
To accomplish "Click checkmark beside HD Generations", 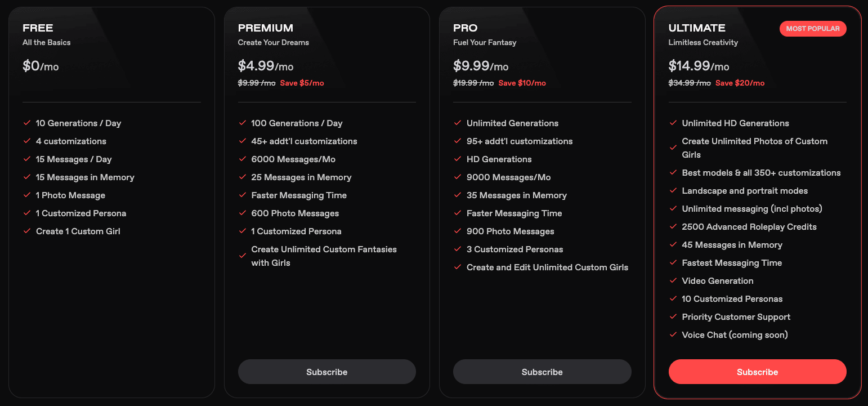I will click(457, 159).
